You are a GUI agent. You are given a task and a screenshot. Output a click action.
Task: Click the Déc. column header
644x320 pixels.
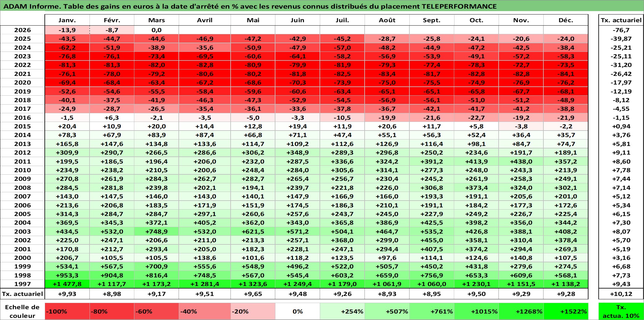pyautogui.click(x=566, y=20)
